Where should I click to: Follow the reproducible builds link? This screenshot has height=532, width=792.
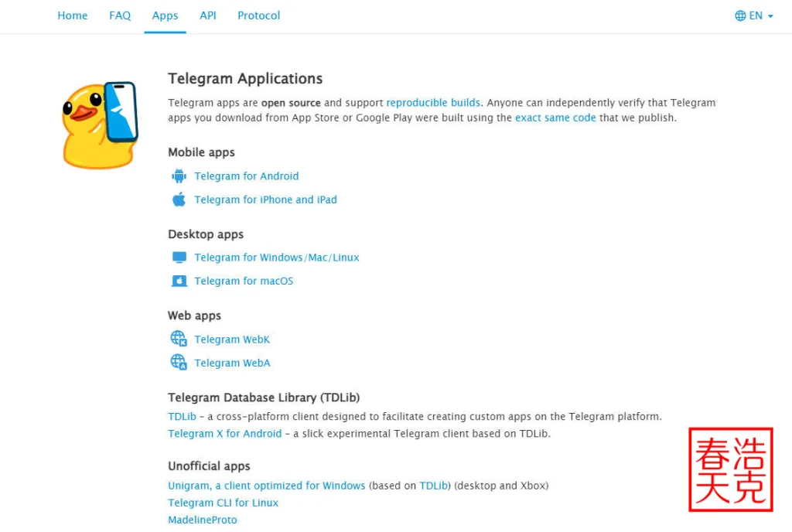[x=433, y=103]
